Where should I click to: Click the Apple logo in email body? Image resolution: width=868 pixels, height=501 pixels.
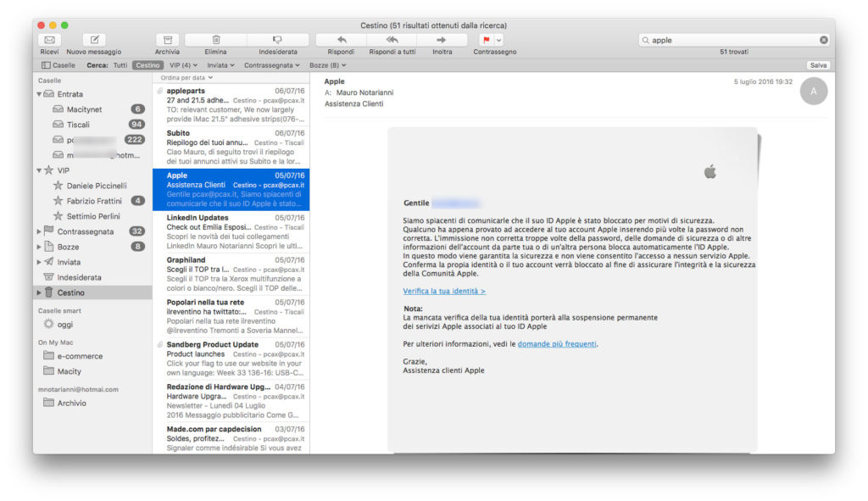[x=710, y=171]
